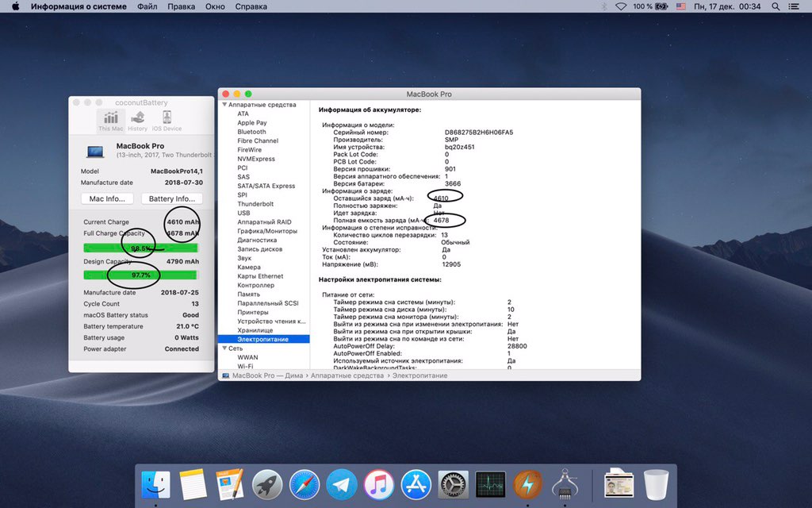Select Bluetooth in sidebar list
This screenshot has width=812, height=508.
251,132
